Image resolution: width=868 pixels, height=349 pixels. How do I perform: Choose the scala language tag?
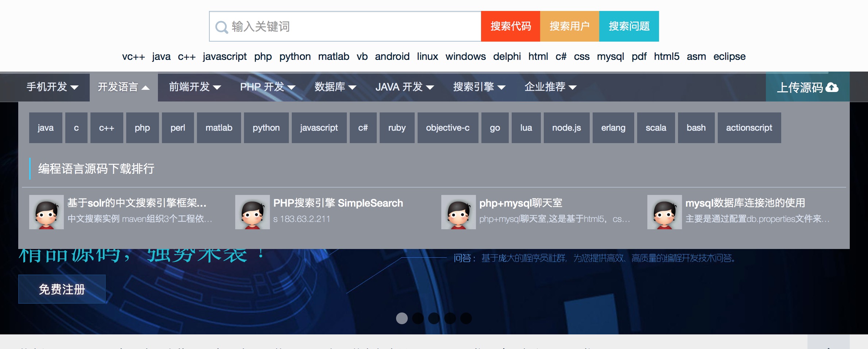tap(656, 128)
